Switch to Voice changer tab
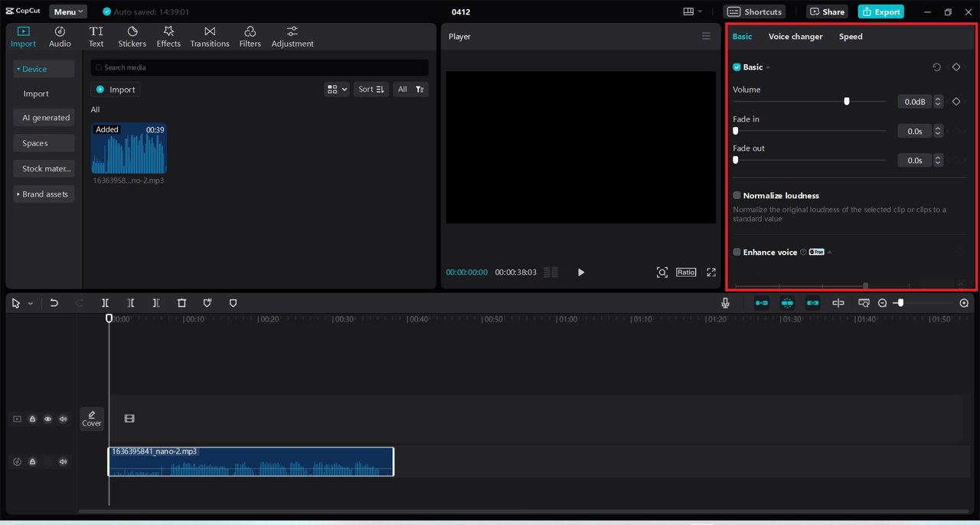This screenshot has height=525, width=980. click(x=795, y=37)
